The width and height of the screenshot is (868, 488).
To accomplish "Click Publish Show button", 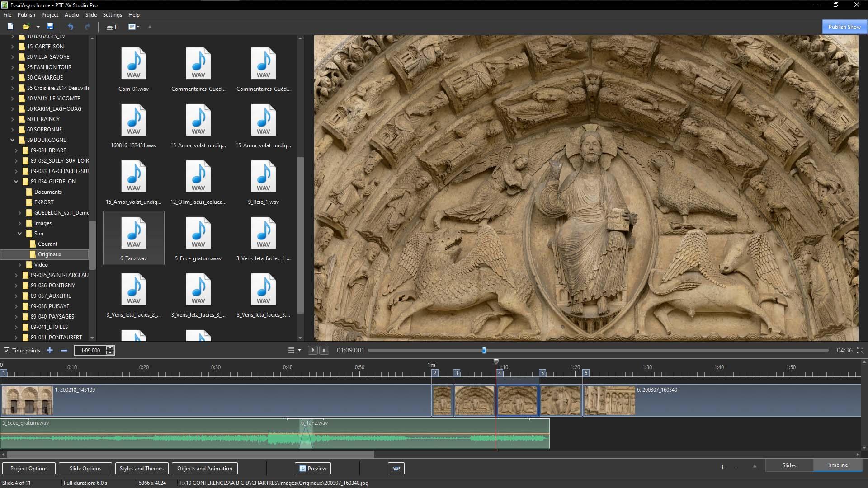I will [844, 27].
